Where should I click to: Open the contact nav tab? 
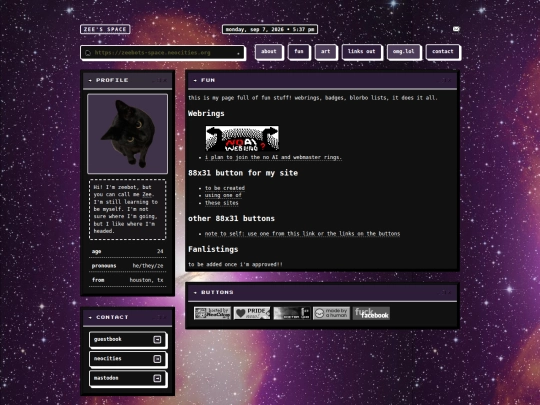[x=443, y=52]
